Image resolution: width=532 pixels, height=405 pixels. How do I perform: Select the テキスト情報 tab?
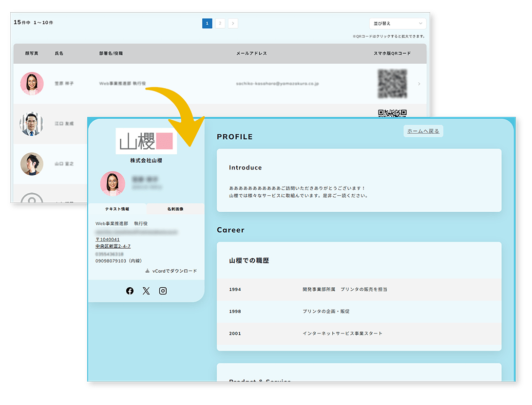click(117, 209)
